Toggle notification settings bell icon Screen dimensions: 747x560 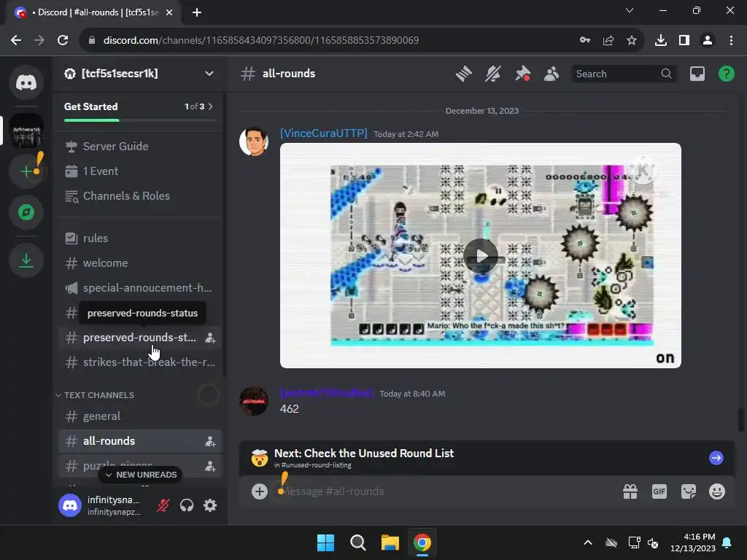(493, 74)
